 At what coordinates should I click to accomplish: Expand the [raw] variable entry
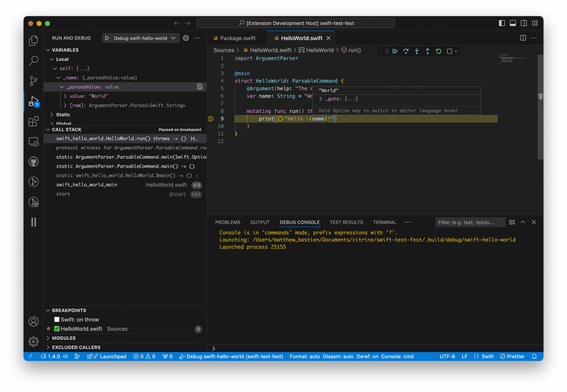pos(65,105)
